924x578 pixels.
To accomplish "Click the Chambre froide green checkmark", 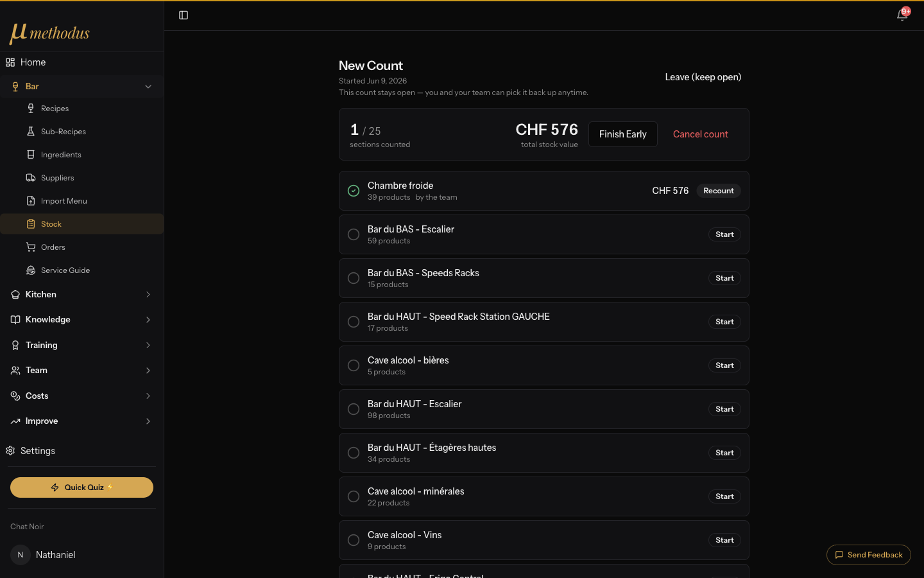I will click(354, 191).
